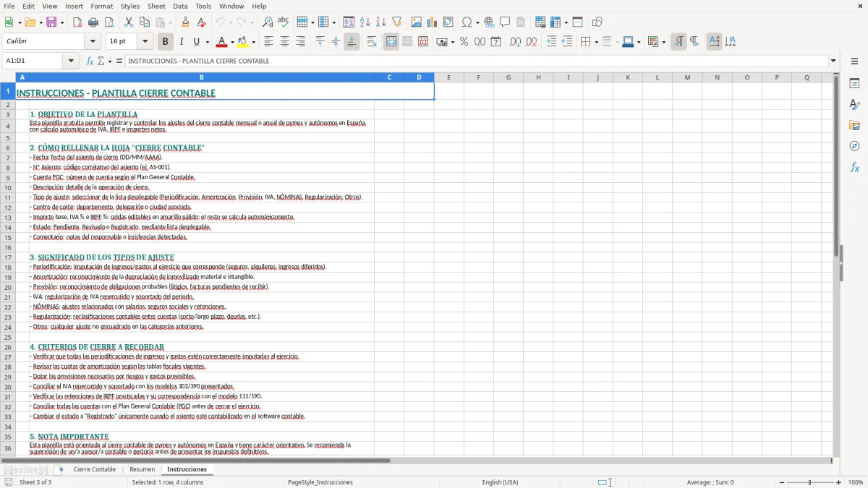Sort ascending A to Z

click(365, 22)
